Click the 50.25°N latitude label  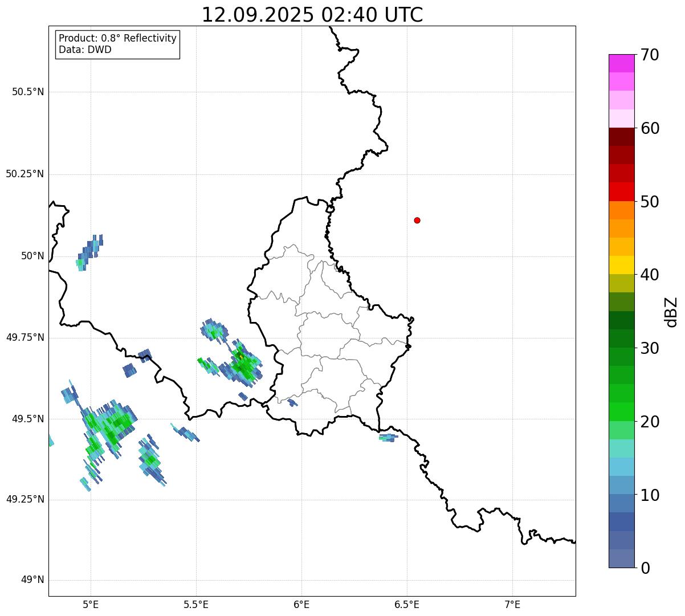pos(25,174)
